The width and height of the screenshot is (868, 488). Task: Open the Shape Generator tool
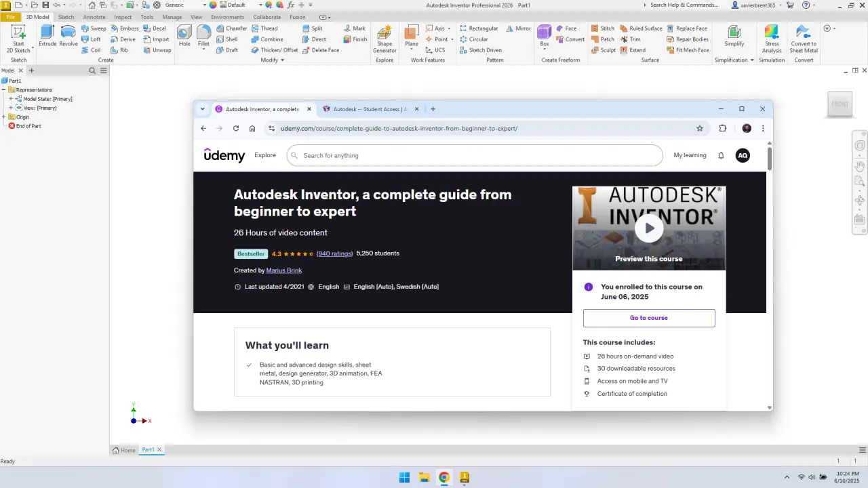(x=384, y=39)
